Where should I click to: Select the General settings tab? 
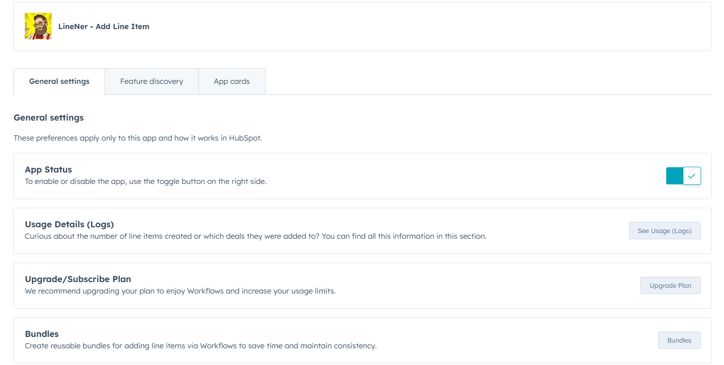point(59,81)
